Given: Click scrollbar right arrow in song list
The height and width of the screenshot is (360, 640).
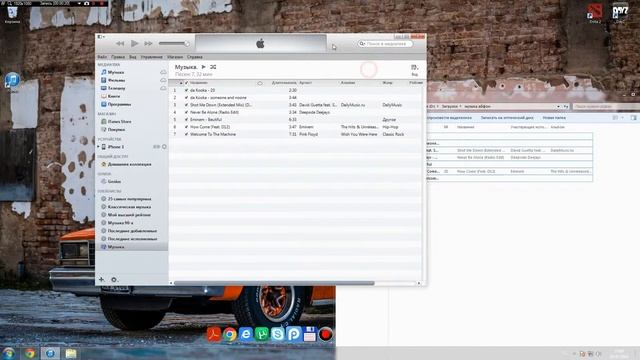Looking at the screenshot, I should [419, 283].
